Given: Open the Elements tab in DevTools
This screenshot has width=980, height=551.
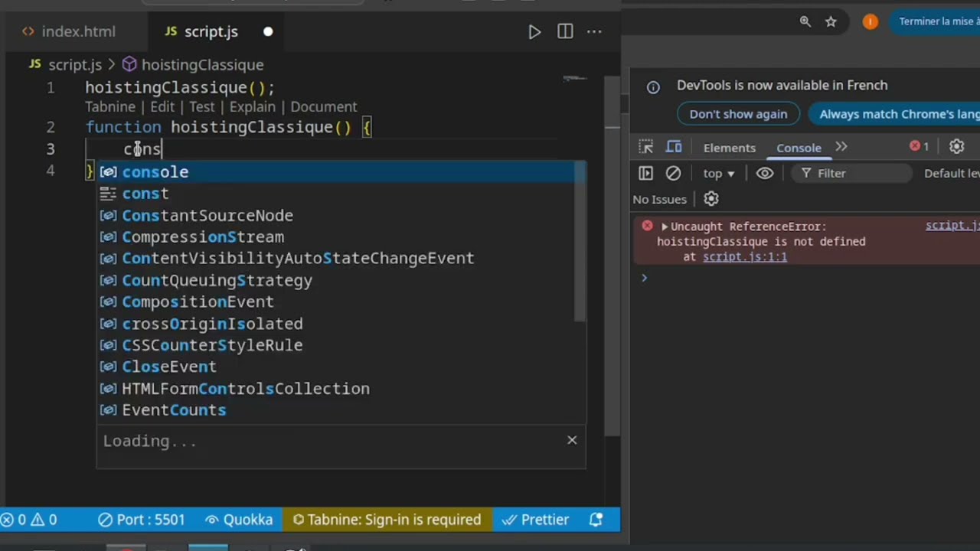Looking at the screenshot, I should point(730,148).
